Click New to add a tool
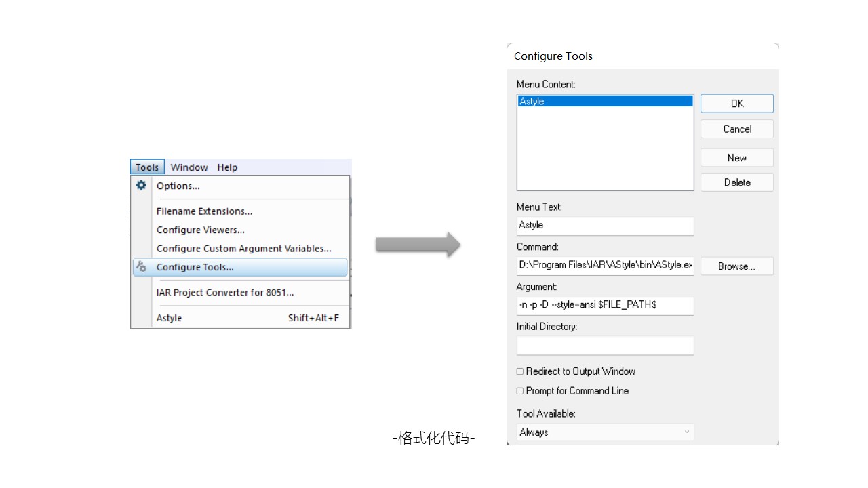 tap(736, 158)
